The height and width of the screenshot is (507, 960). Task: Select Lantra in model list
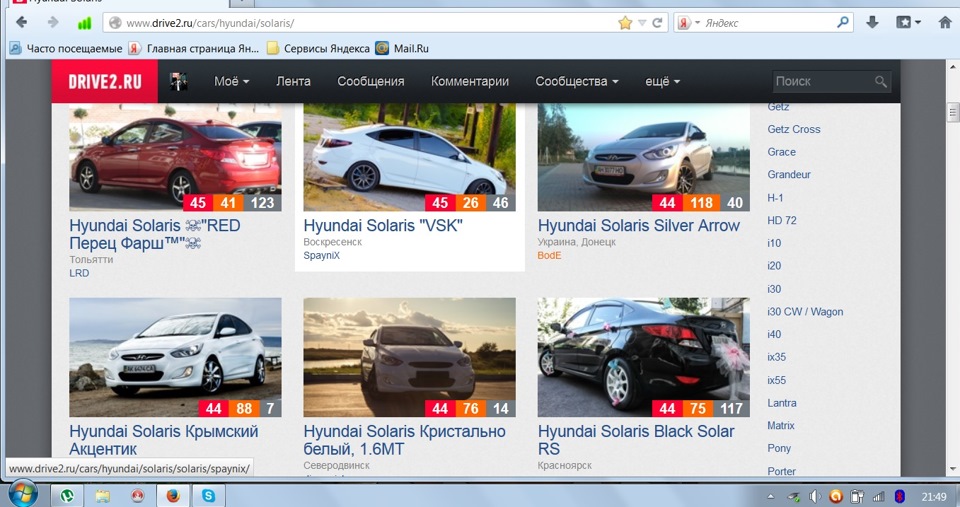point(782,403)
